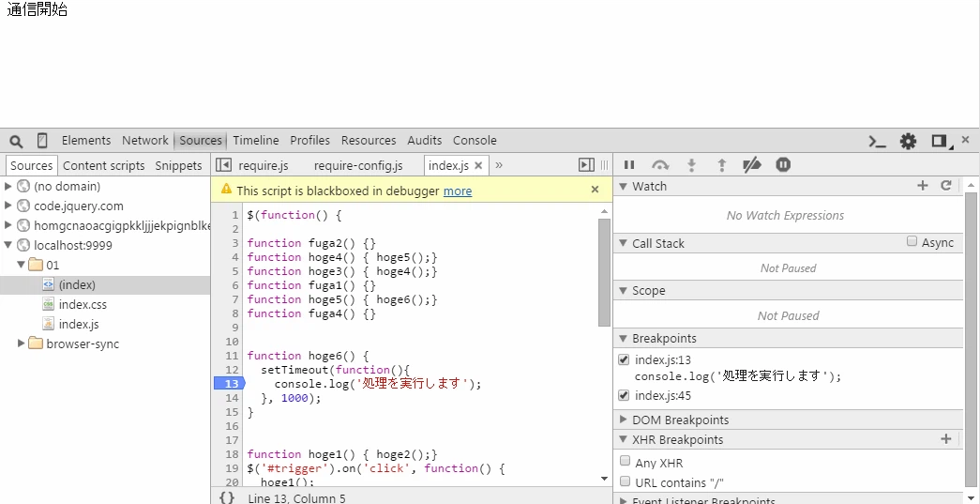Select the Content scripts navigator tab

[x=104, y=166]
